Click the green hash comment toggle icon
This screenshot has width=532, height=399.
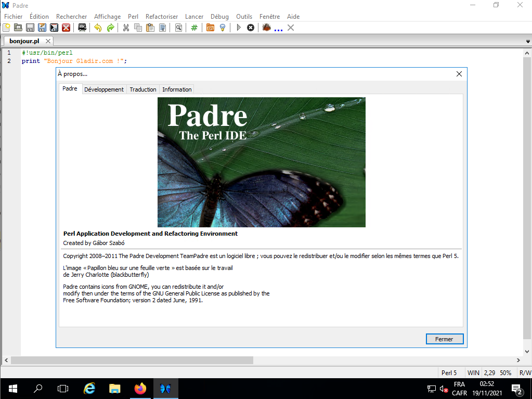pyautogui.click(x=194, y=28)
